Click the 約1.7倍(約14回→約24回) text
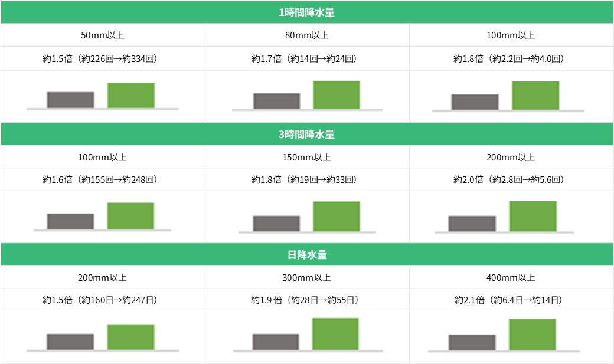The height and width of the screenshot is (364, 614). tap(305, 59)
